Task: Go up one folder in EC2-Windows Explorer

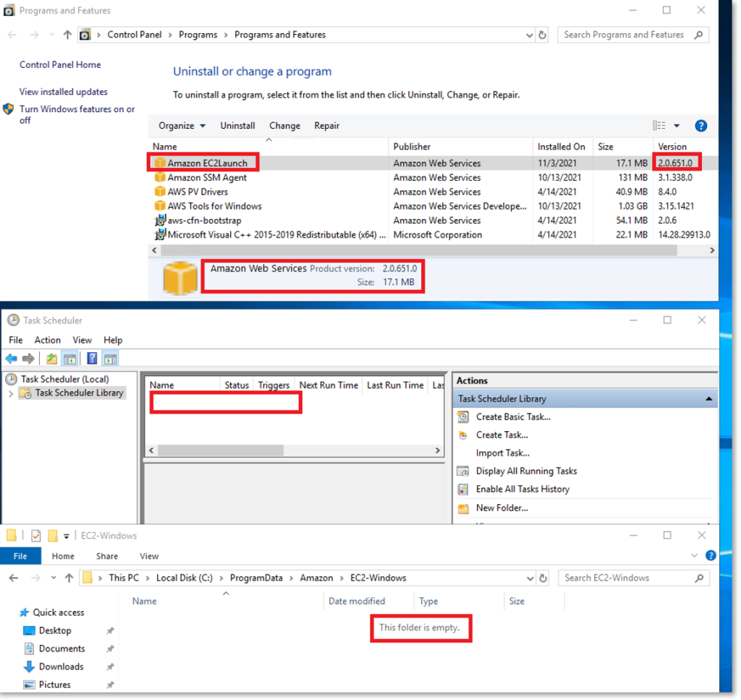Action: [x=69, y=578]
